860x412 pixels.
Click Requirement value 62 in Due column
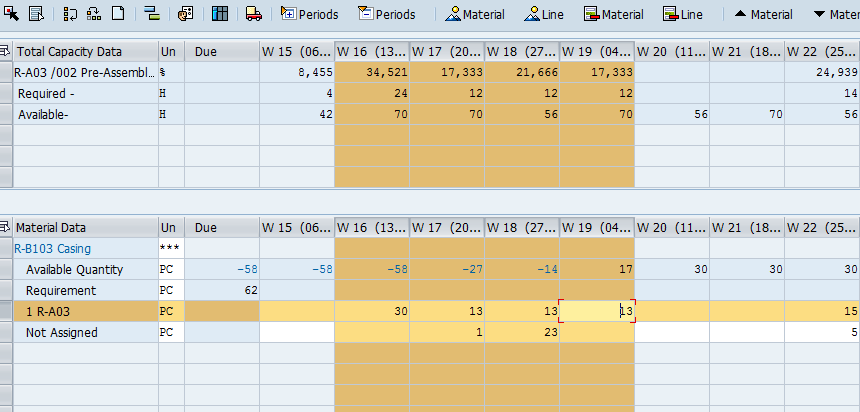(222, 290)
